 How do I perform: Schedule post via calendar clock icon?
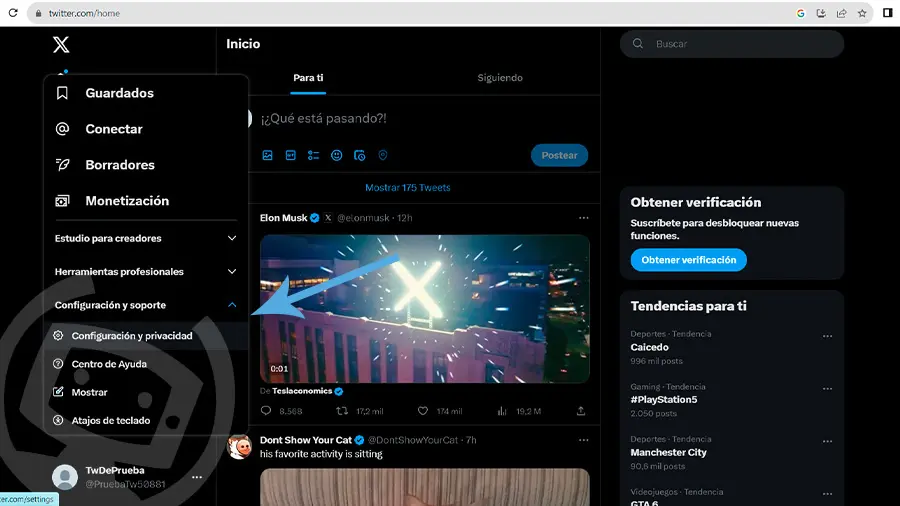[359, 155]
